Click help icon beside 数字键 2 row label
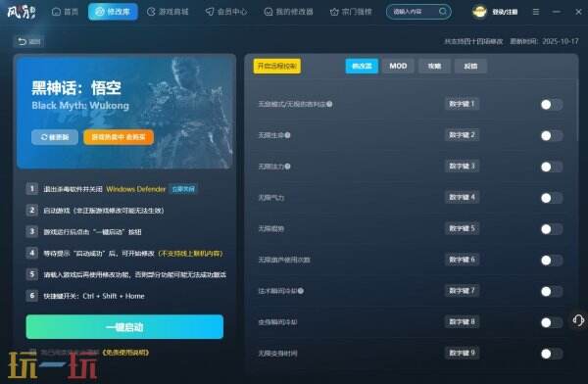 pyautogui.click(x=287, y=135)
